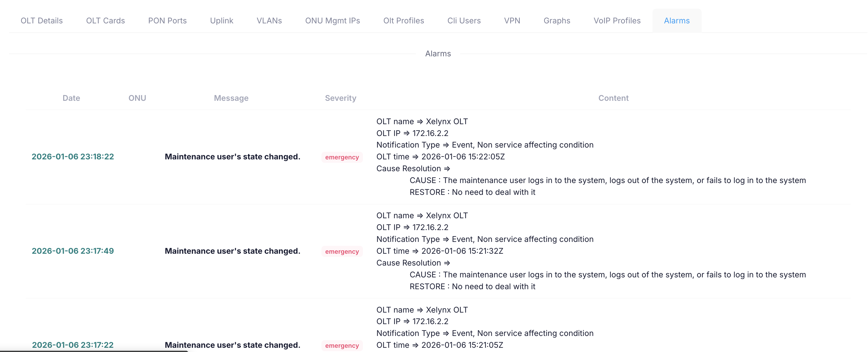Click the 2026-01-06 23:18:22 alarm date
The height and width of the screenshot is (352, 868).
73,157
